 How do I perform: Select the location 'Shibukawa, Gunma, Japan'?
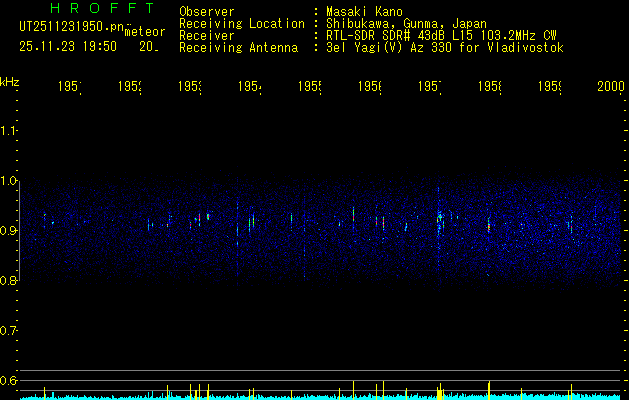point(406,24)
